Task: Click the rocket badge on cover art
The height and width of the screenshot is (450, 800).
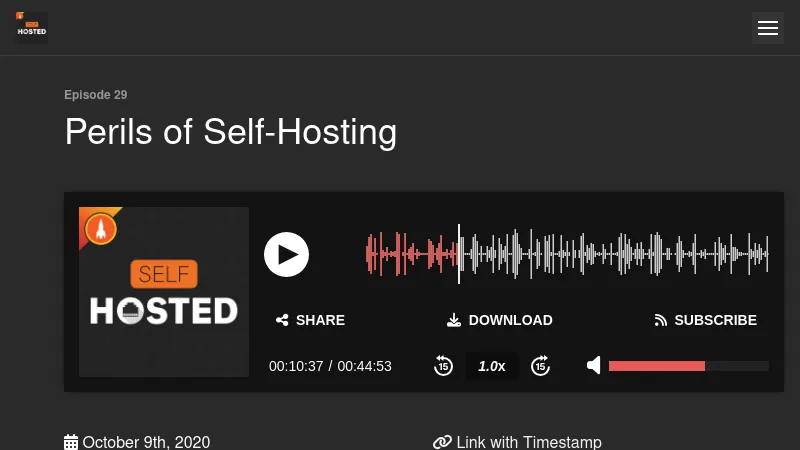Action: tap(99, 229)
